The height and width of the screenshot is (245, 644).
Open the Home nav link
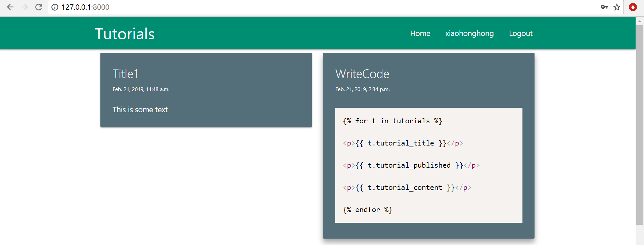coord(420,33)
